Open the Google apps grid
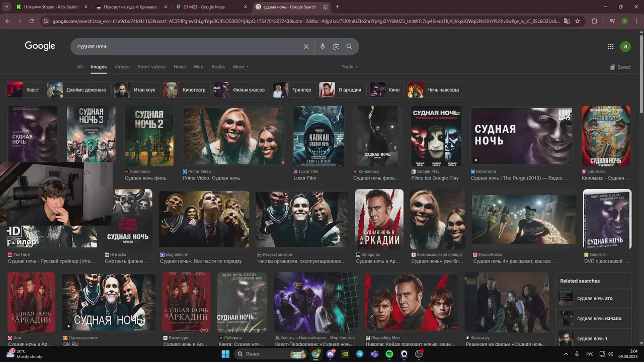Image resolution: width=644 pixels, height=362 pixels. tap(611, 46)
